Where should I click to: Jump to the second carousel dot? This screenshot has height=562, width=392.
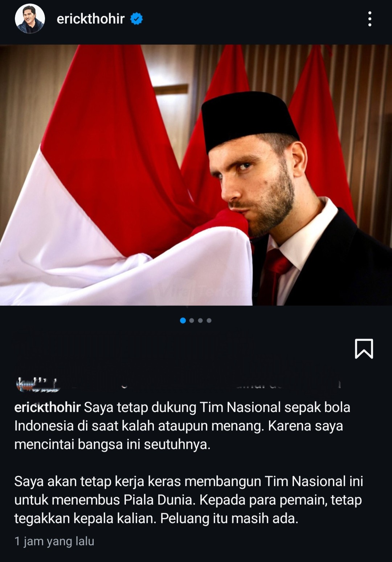click(192, 321)
